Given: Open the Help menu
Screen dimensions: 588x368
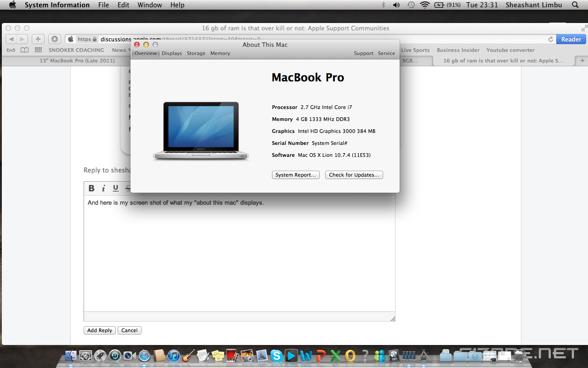Looking at the screenshot, I should tap(177, 5).
